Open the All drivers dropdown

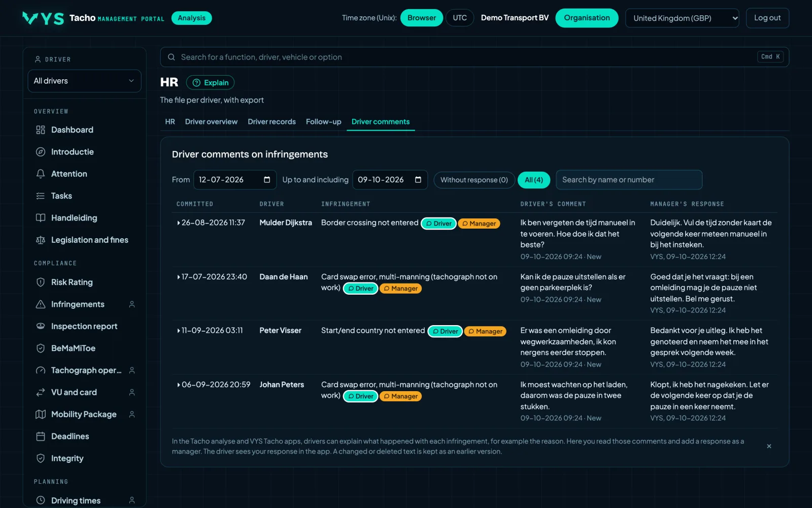[84, 81]
